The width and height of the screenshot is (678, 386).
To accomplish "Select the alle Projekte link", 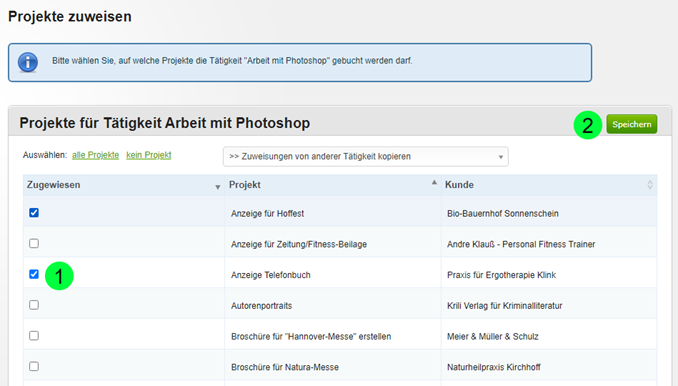I will coord(95,155).
